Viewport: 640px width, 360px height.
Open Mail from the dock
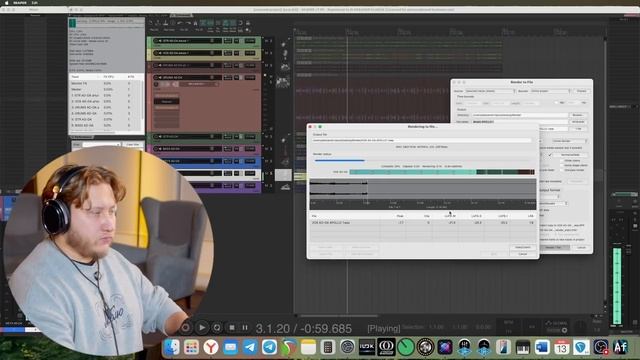tap(230, 347)
